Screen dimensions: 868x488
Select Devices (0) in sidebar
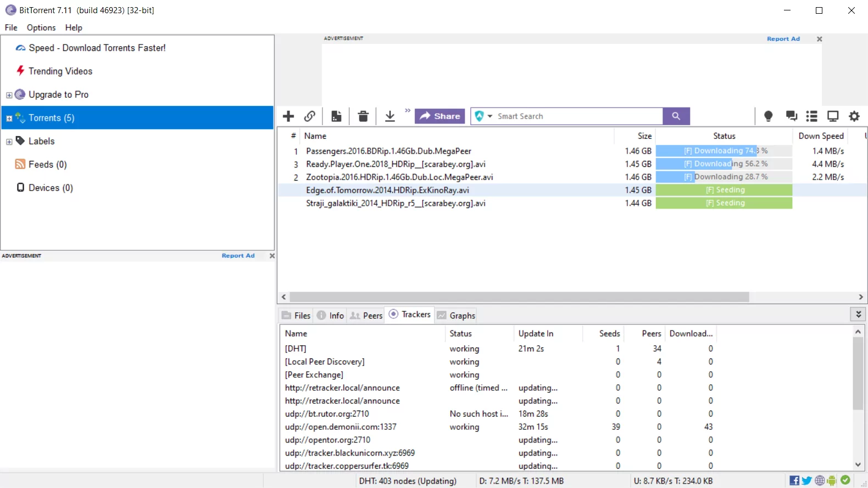pyautogui.click(x=51, y=188)
